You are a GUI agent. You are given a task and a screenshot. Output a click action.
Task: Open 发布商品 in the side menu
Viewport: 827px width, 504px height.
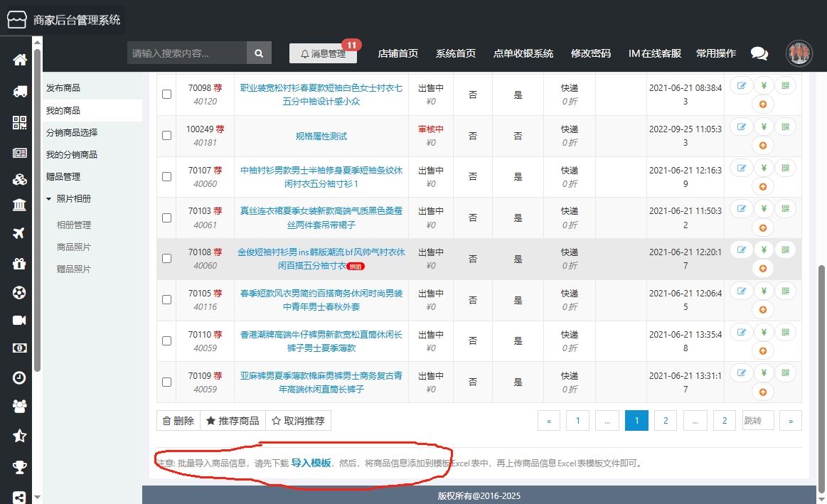tap(63, 88)
